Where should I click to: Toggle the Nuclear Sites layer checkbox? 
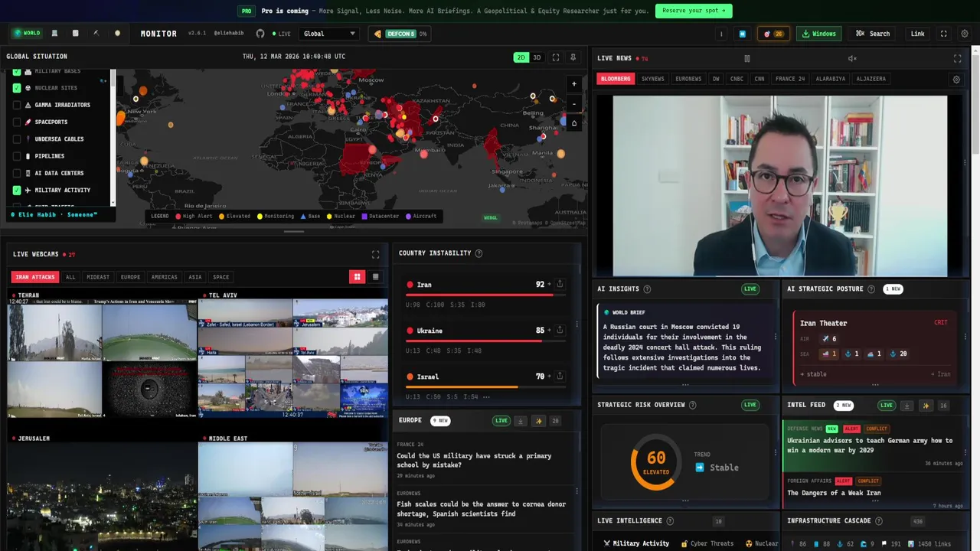point(17,88)
